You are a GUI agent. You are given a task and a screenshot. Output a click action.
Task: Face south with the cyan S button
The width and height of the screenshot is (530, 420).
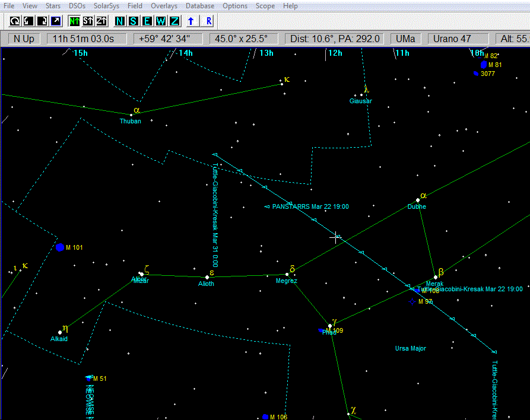point(134,21)
